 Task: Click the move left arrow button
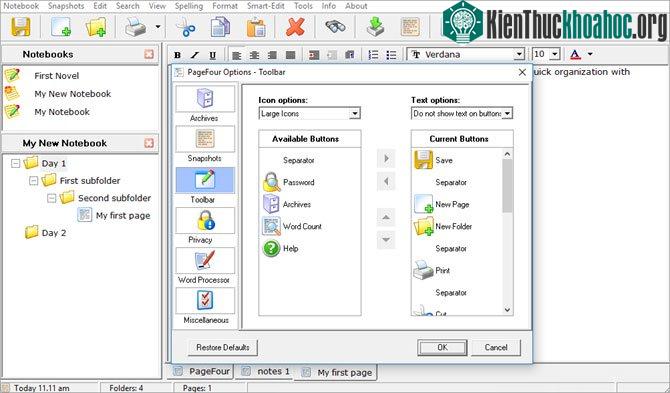(386, 182)
